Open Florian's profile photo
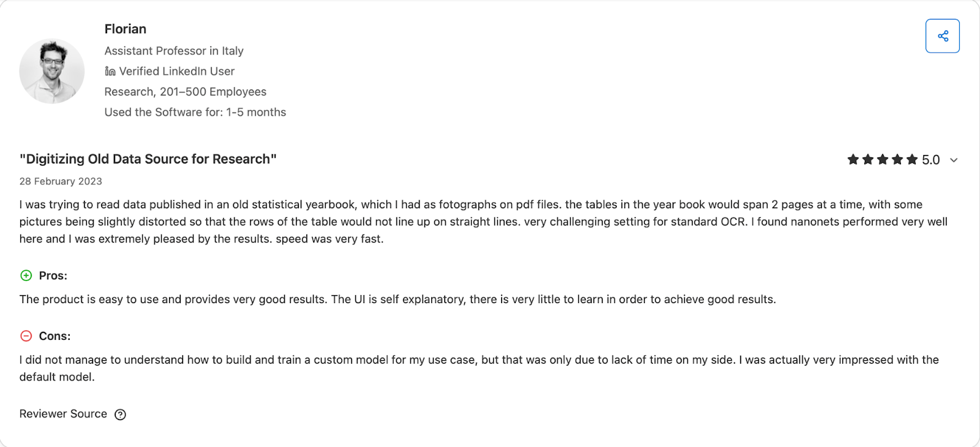The width and height of the screenshot is (980, 447). click(52, 71)
